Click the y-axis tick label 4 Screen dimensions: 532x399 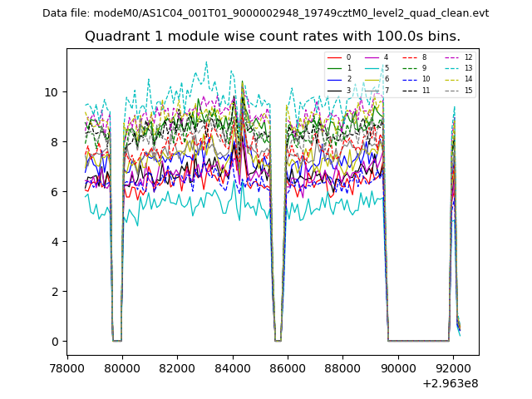(54, 242)
